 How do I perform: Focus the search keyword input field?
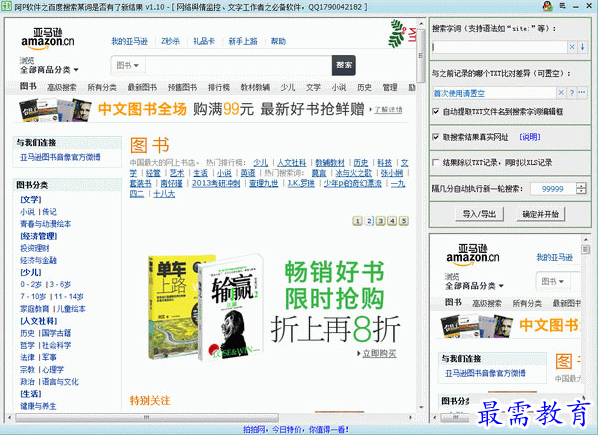pos(499,47)
